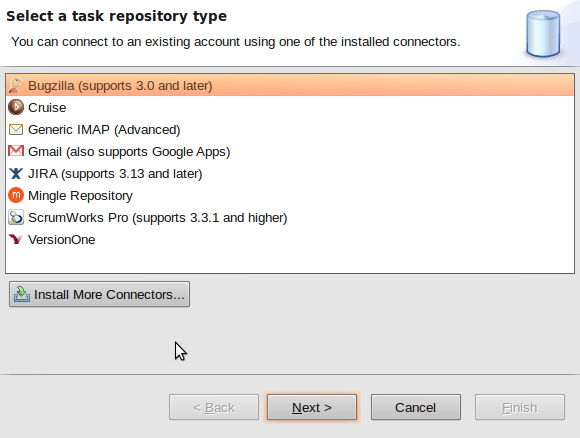Select the Gmail M icon
The width and height of the screenshot is (580, 438).
click(16, 151)
